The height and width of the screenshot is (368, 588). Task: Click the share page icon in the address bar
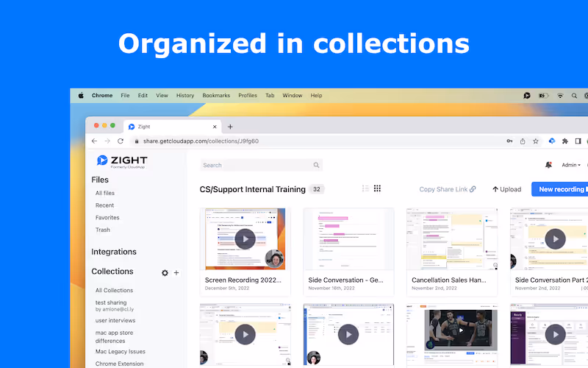523,141
